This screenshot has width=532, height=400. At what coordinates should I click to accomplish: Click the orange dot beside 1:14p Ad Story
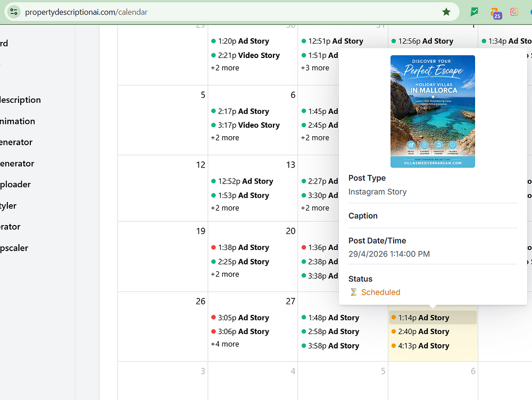[394, 318]
